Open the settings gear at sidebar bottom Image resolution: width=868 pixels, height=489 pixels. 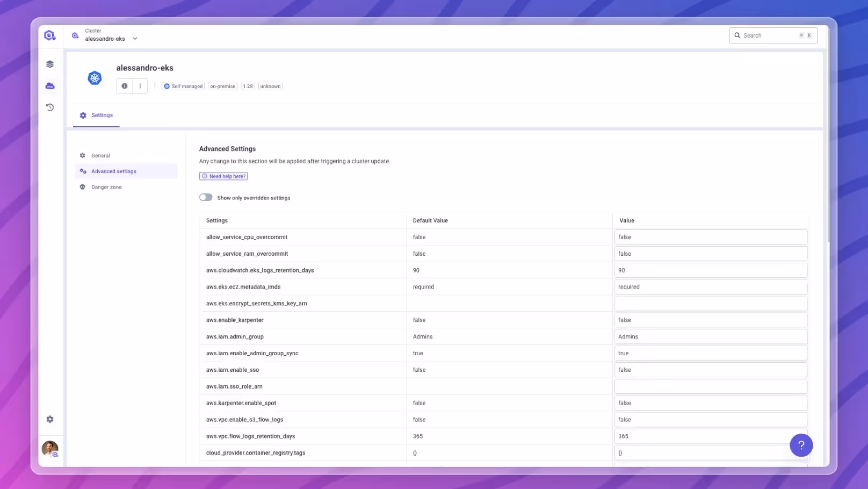tap(49, 419)
